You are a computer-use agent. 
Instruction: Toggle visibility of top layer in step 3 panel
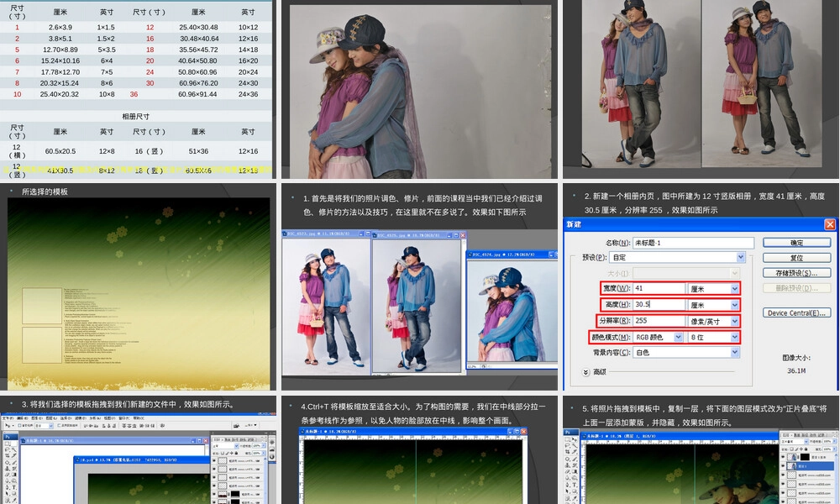pyautogui.click(x=213, y=460)
